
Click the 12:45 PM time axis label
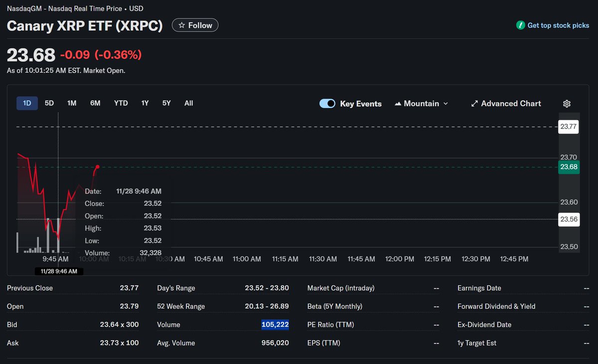tap(514, 259)
